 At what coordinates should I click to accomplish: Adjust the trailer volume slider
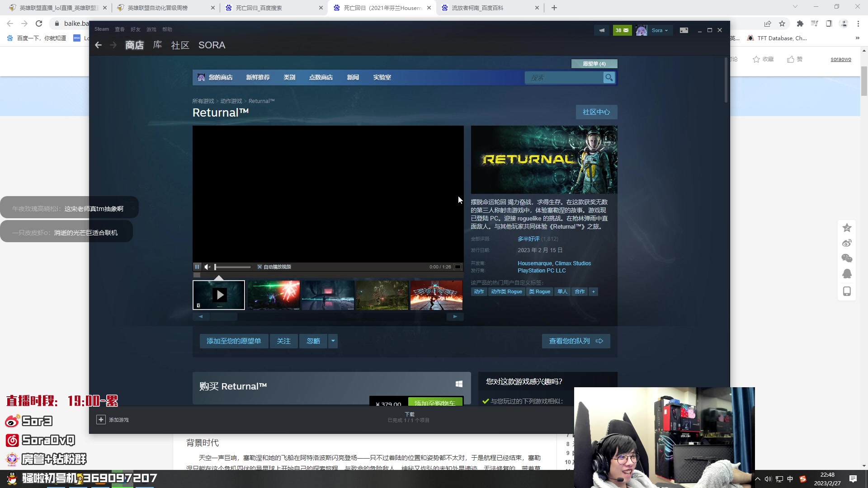pyautogui.click(x=232, y=267)
